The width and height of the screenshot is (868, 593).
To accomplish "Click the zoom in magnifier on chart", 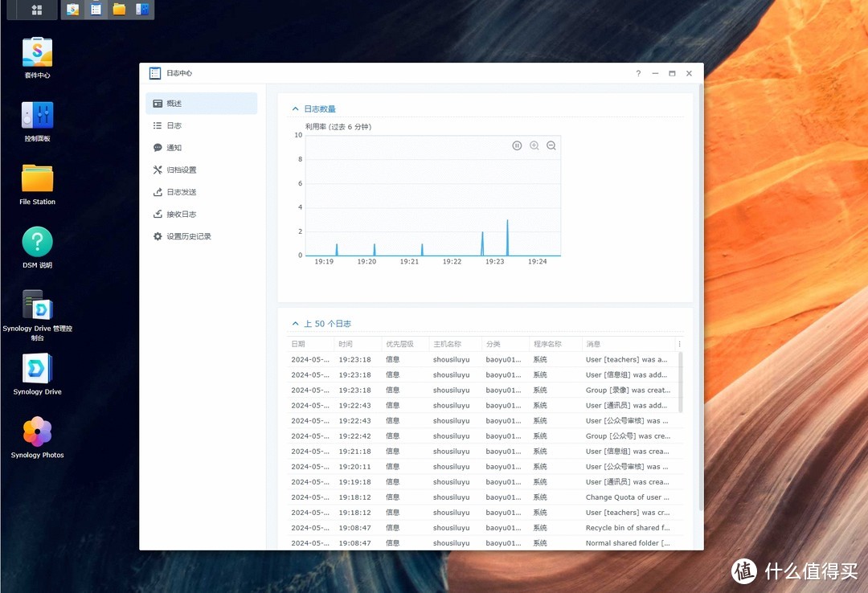I will [x=534, y=145].
